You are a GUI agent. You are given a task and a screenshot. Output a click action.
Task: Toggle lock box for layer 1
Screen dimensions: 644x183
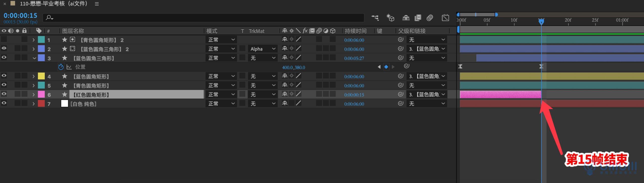(24, 39)
